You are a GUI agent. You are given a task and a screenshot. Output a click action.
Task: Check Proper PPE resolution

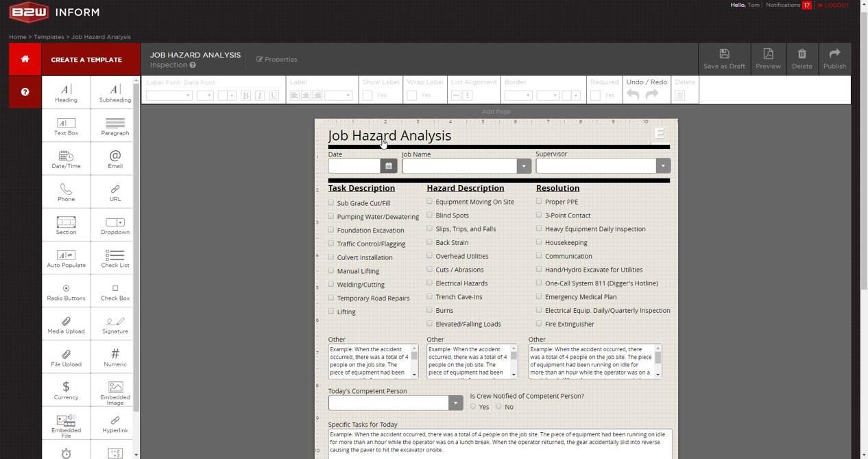click(539, 201)
